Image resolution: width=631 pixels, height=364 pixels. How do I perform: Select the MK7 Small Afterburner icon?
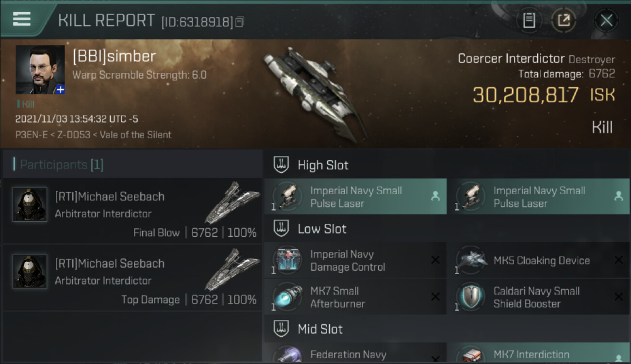click(288, 297)
